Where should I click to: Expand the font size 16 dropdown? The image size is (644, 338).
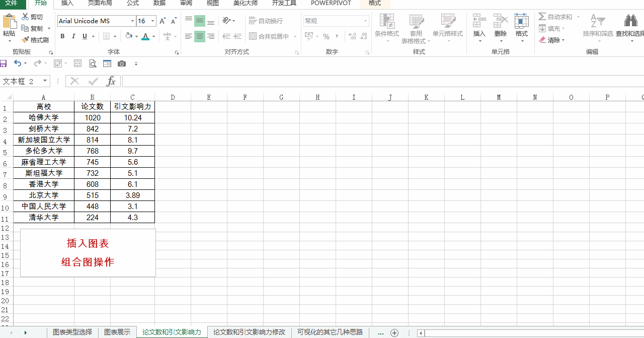coord(152,21)
